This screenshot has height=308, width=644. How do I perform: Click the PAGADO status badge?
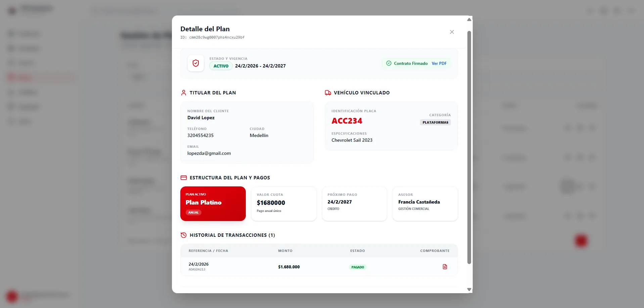click(358, 267)
